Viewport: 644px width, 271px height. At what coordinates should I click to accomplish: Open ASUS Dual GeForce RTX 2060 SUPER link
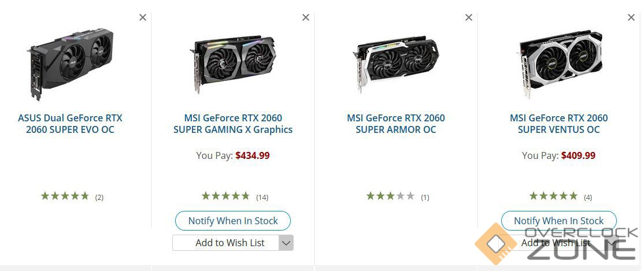70,124
